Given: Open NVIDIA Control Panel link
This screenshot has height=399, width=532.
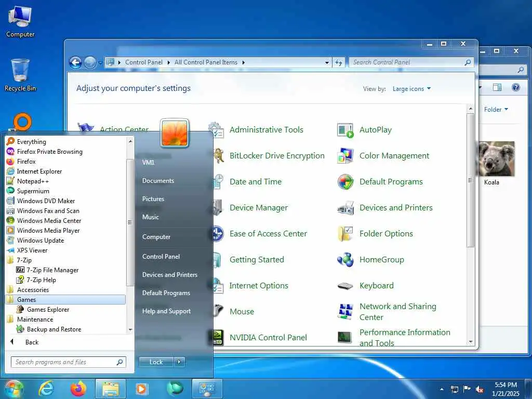Looking at the screenshot, I should point(268,338).
